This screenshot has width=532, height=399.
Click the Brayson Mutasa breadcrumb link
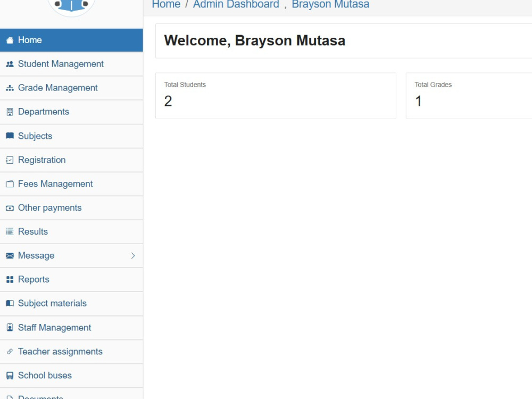[330, 4]
